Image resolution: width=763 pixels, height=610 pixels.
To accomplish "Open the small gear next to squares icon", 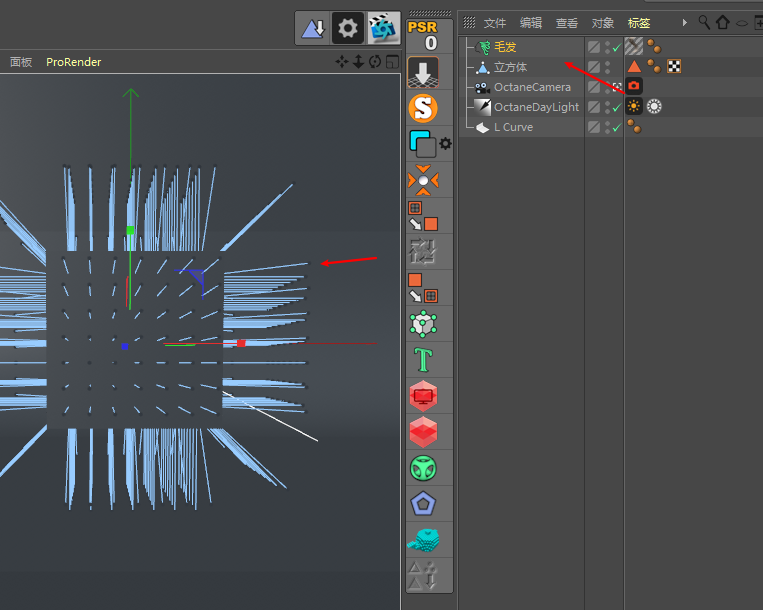I will pos(445,144).
